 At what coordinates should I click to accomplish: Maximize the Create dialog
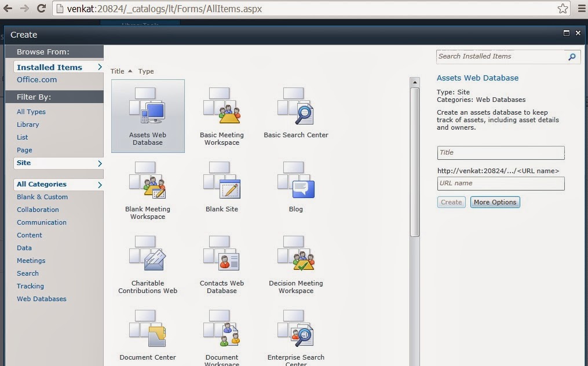tap(567, 33)
